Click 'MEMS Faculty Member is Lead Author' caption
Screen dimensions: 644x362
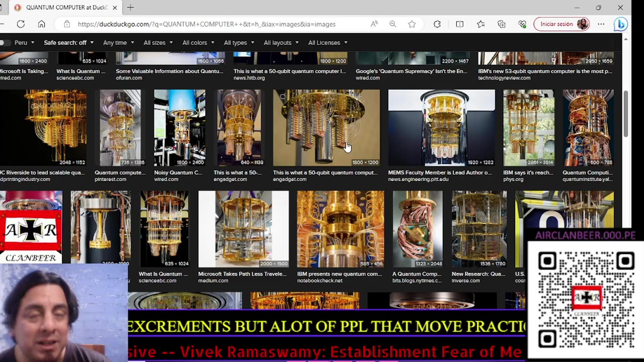440,172
